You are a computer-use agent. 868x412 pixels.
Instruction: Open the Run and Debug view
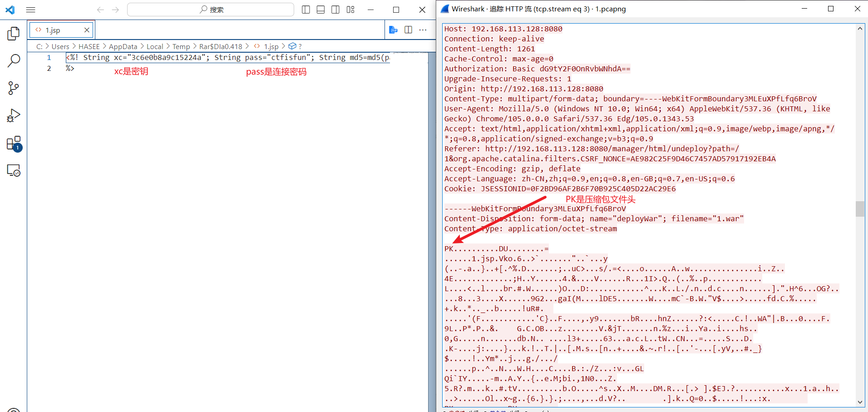(x=14, y=115)
